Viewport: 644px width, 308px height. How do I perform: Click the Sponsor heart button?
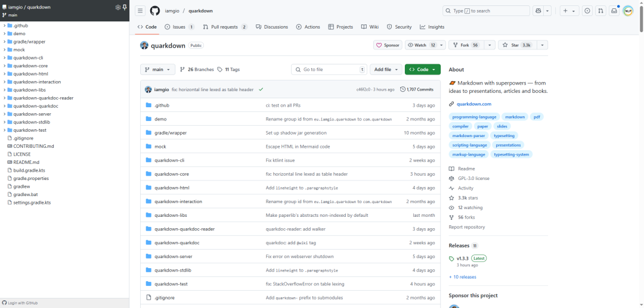[388, 45]
